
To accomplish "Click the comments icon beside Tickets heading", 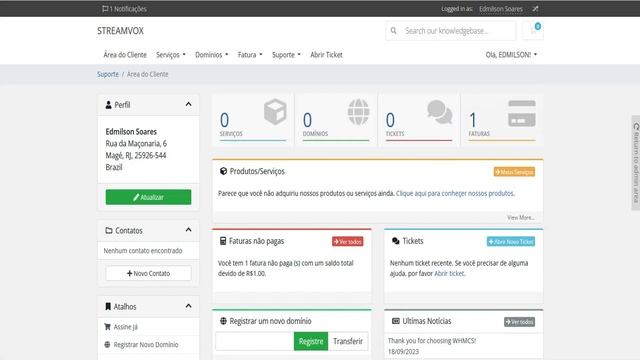I will pyautogui.click(x=396, y=241).
